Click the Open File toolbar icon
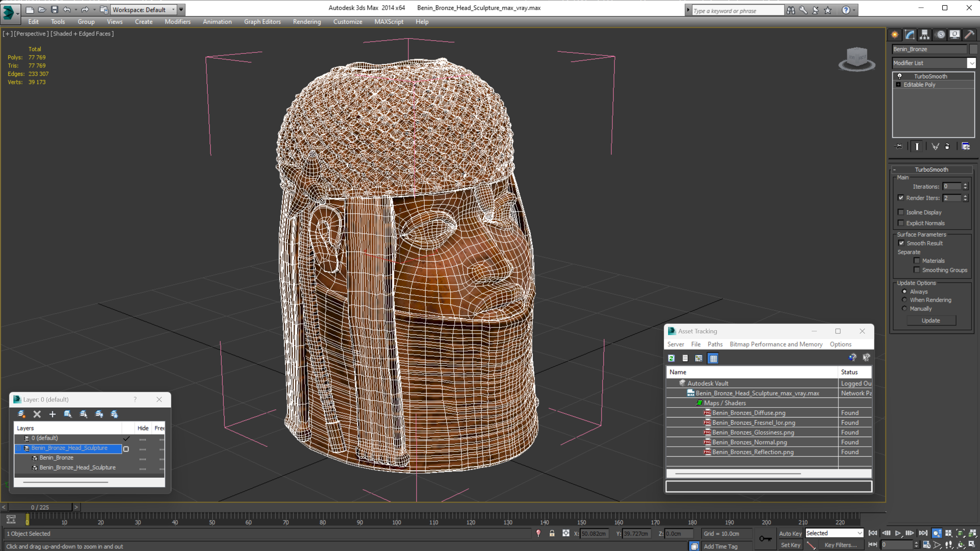980x551 pixels. 42,10
